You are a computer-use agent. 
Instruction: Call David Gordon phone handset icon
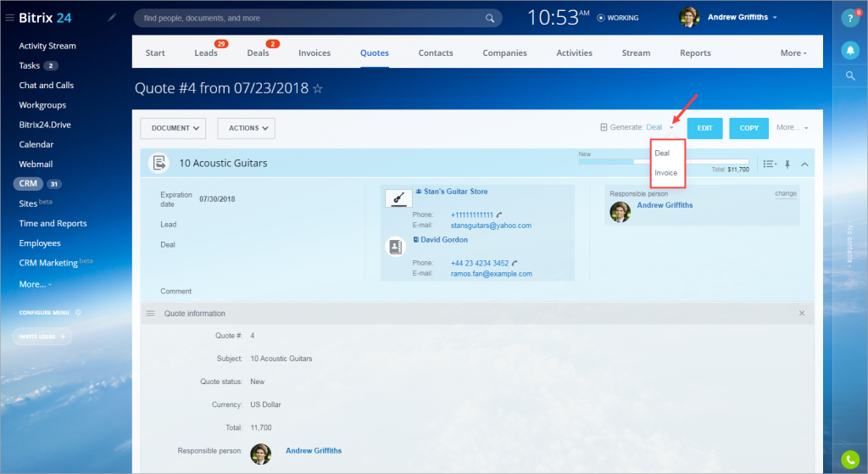tap(515, 263)
